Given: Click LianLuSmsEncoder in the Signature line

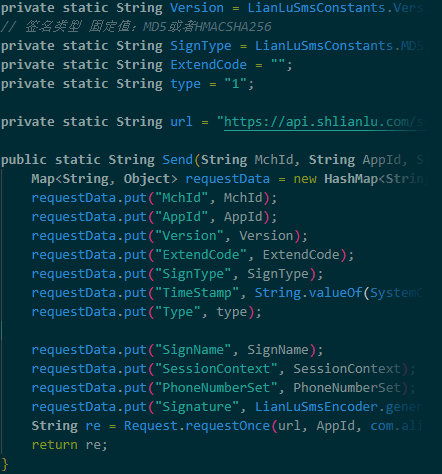Looking at the screenshot, I should click(316, 407).
